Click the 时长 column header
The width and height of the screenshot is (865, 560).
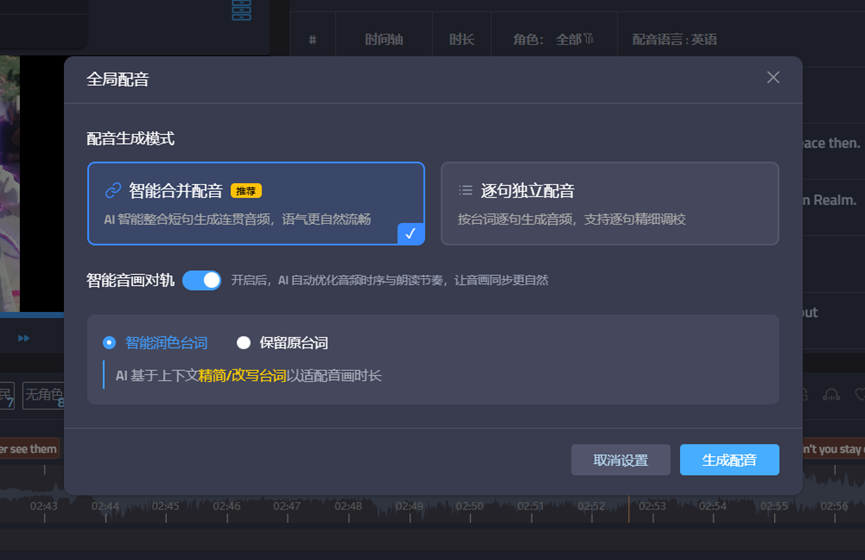click(461, 40)
